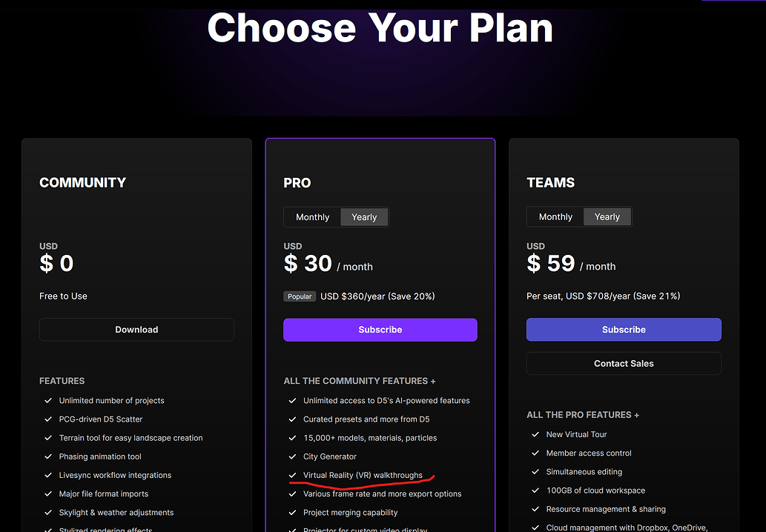Click the Contact Sales button

(x=624, y=364)
